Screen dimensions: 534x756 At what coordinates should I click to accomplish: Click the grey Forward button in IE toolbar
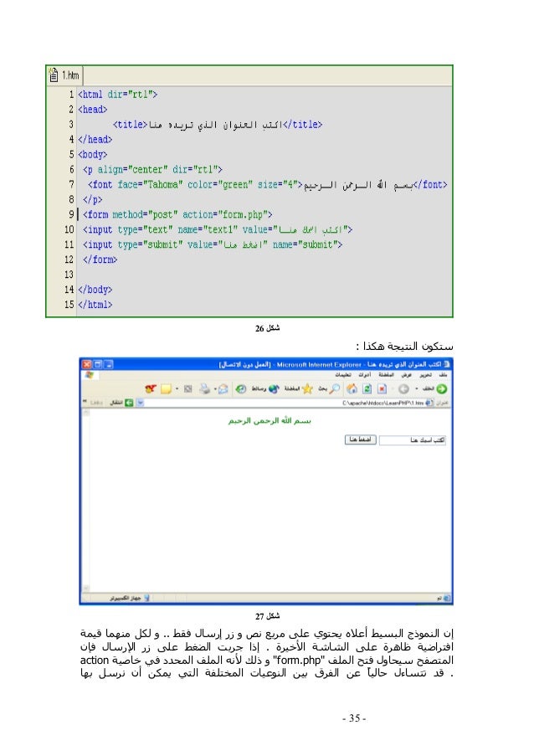click(x=404, y=388)
